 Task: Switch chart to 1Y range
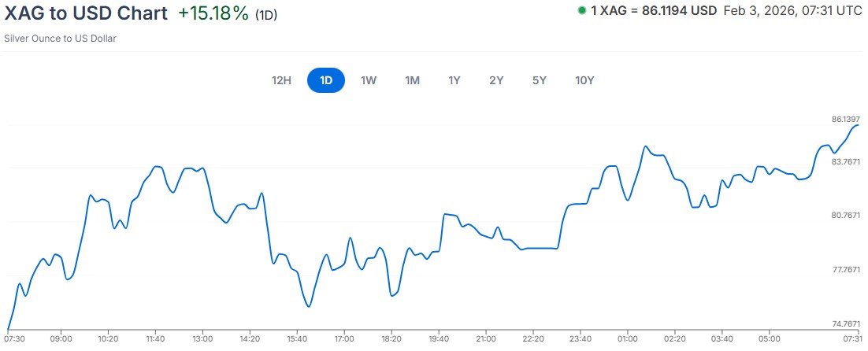pos(454,80)
